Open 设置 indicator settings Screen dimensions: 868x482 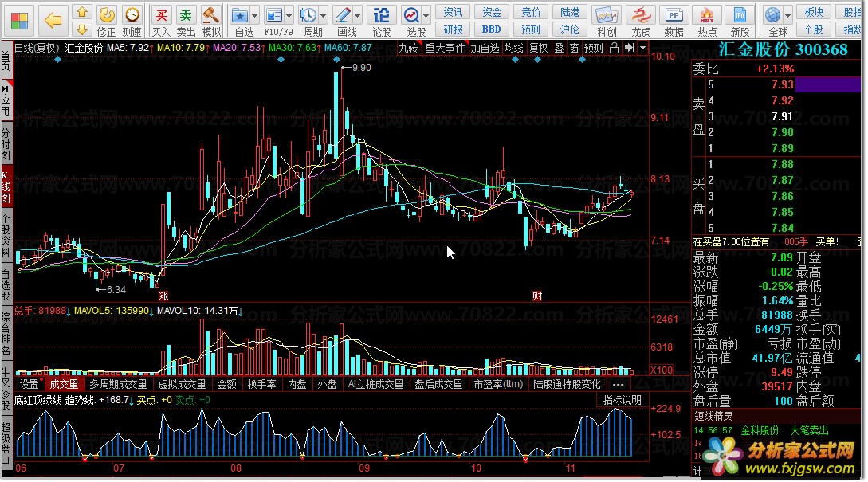tap(29, 384)
